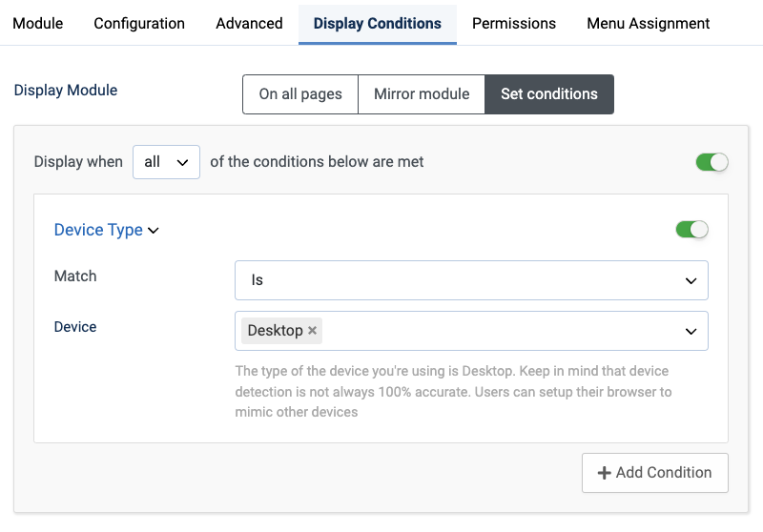763x532 pixels.
Task: Click the chevron beside Device Type heading
Action: tap(154, 230)
